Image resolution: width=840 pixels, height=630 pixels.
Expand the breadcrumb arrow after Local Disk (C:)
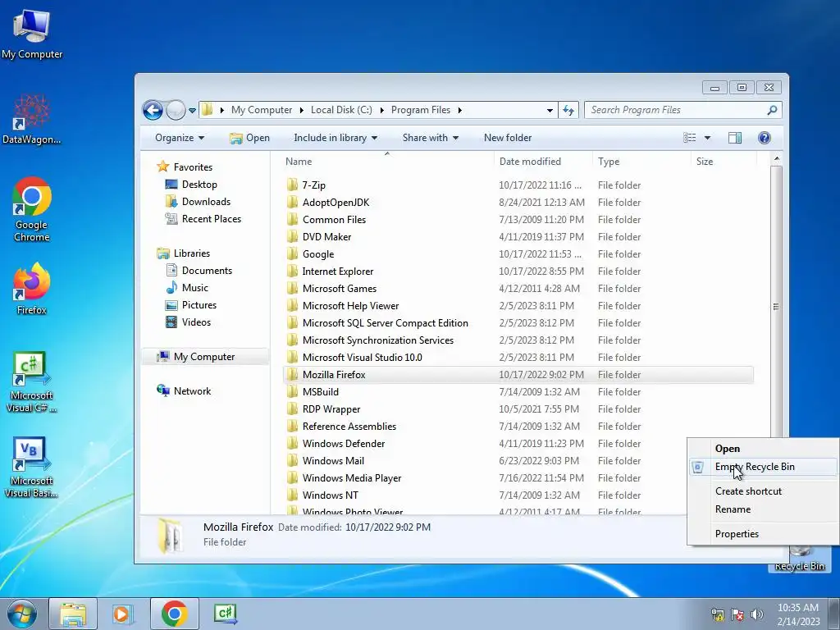381,111
